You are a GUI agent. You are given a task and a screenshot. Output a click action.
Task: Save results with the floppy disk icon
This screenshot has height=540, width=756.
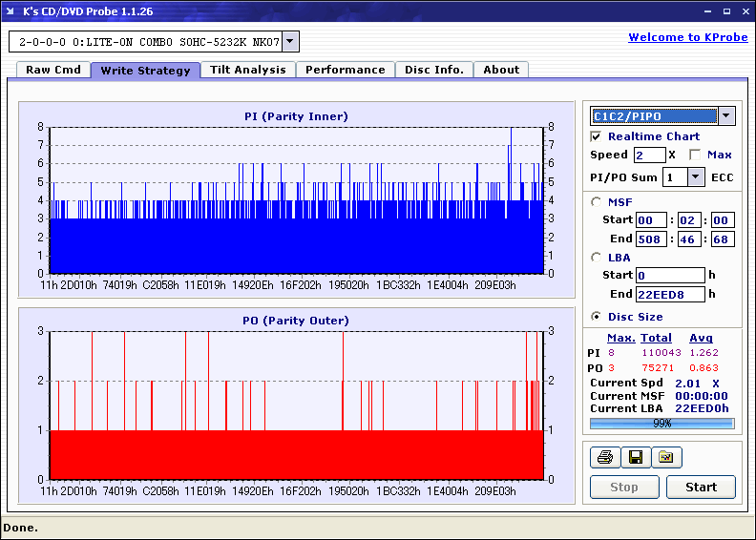[x=635, y=458]
